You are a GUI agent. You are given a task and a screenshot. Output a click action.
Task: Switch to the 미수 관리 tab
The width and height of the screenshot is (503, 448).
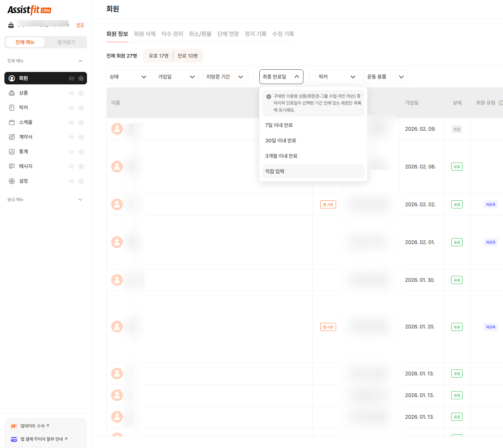tap(172, 33)
